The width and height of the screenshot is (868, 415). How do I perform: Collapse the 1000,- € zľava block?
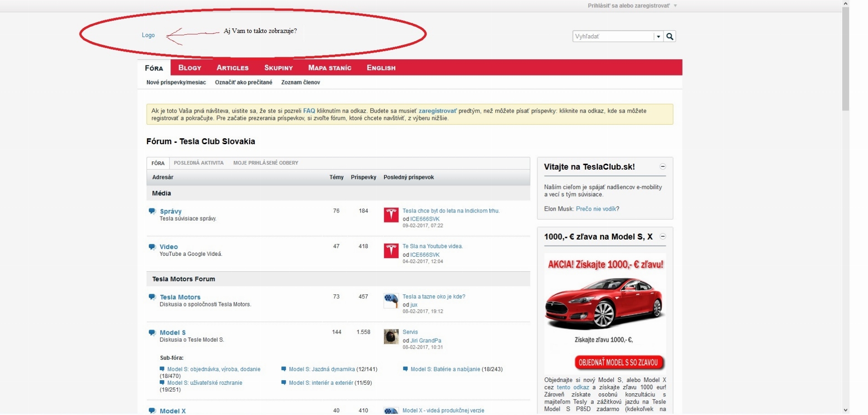663,236
